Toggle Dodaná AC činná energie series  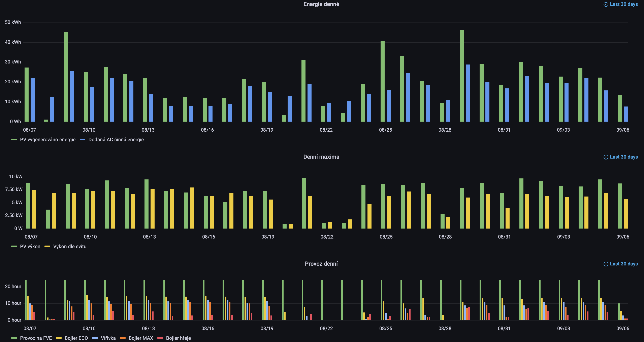click(116, 139)
